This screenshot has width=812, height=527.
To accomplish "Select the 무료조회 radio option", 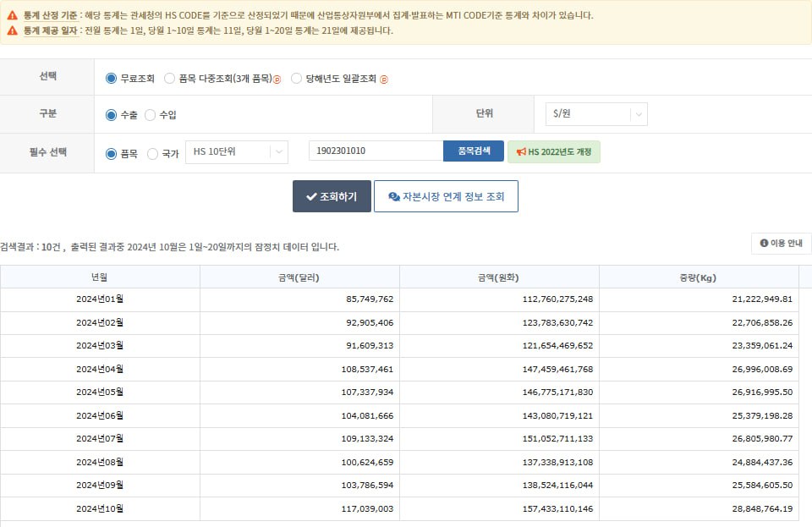I will coord(111,78).
